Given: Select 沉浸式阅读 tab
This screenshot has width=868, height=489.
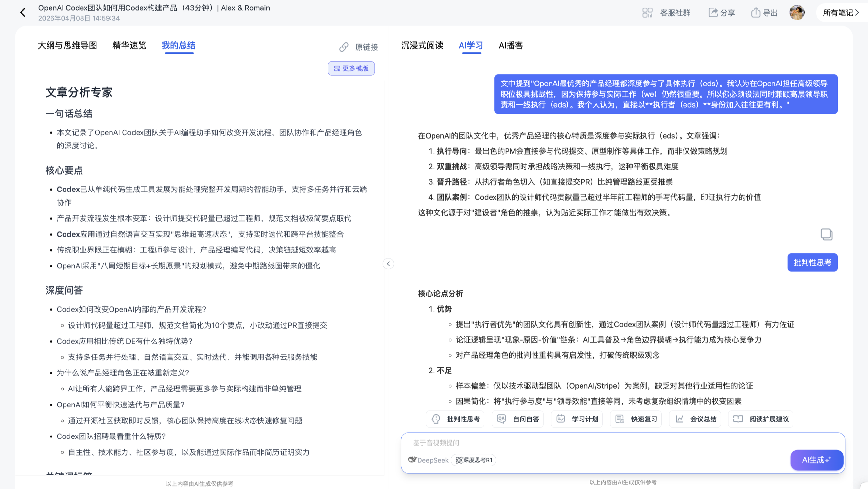Looking at the screenshot, I should [x=422, y=46].
